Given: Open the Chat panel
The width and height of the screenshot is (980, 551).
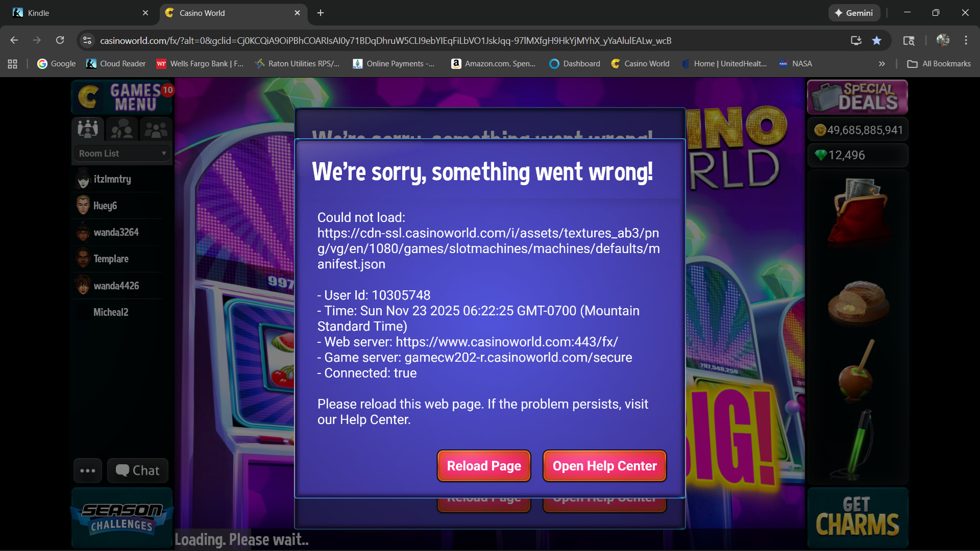Looking at the screenshot, I should point(138,470).
